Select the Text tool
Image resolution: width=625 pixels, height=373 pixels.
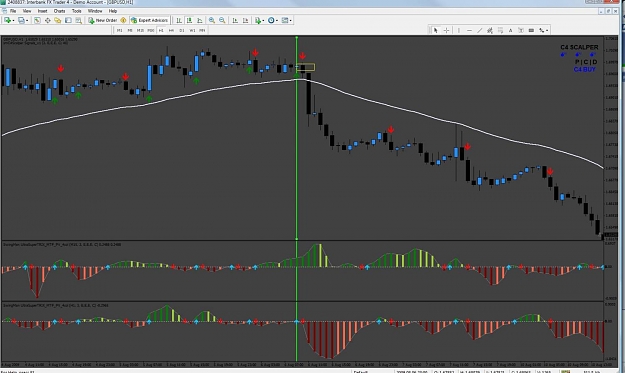tap(511, 30)
